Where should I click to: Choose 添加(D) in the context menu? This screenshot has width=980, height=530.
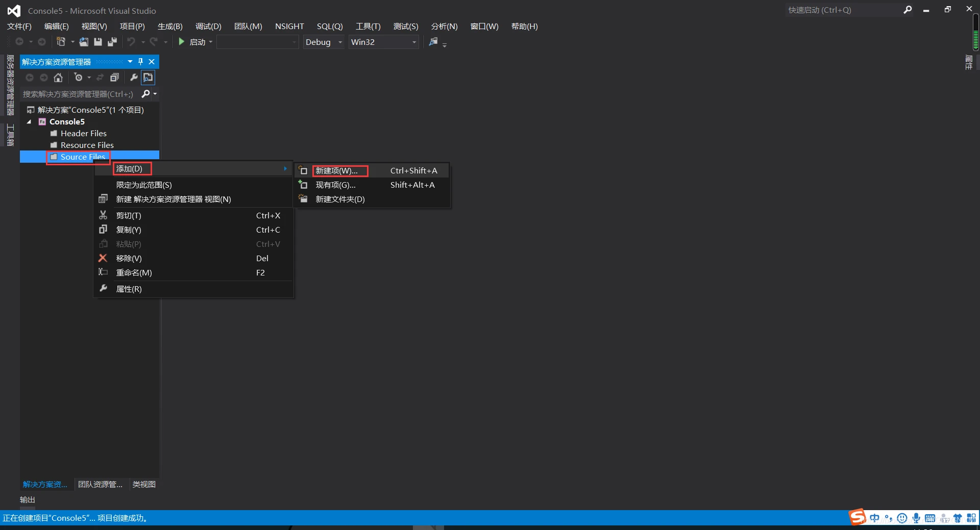(x=193, y=168)
